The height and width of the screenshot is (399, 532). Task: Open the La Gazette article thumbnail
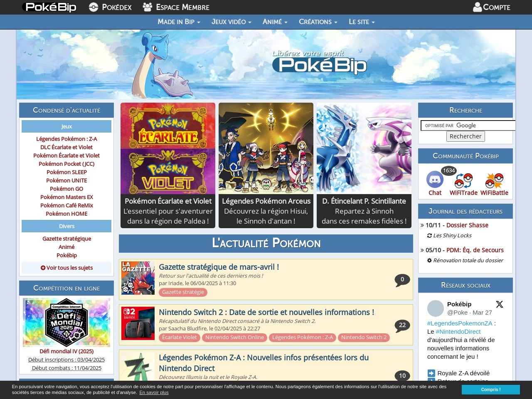point(138,278)
